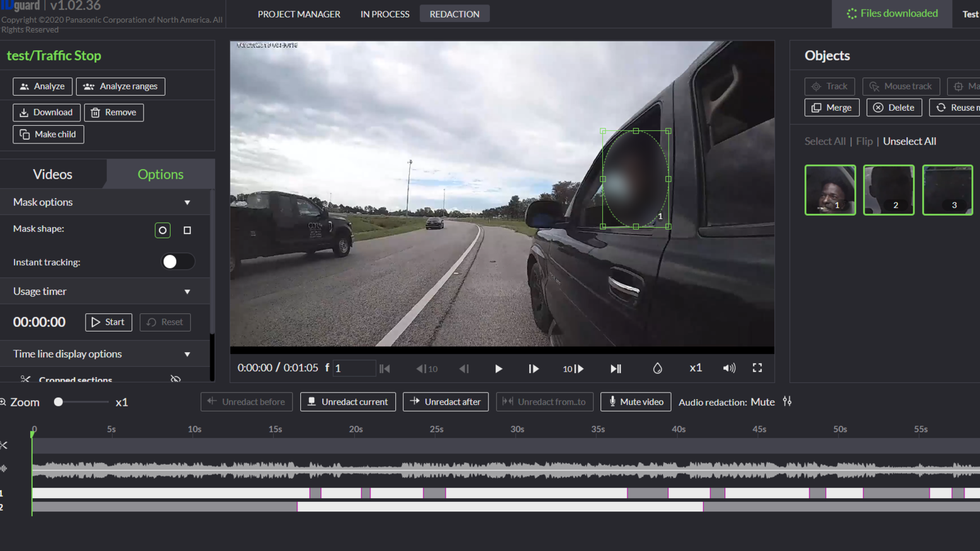Select object thumbnail 2 in Objects panel
The image size is (980, 551).
click(888, 189)
